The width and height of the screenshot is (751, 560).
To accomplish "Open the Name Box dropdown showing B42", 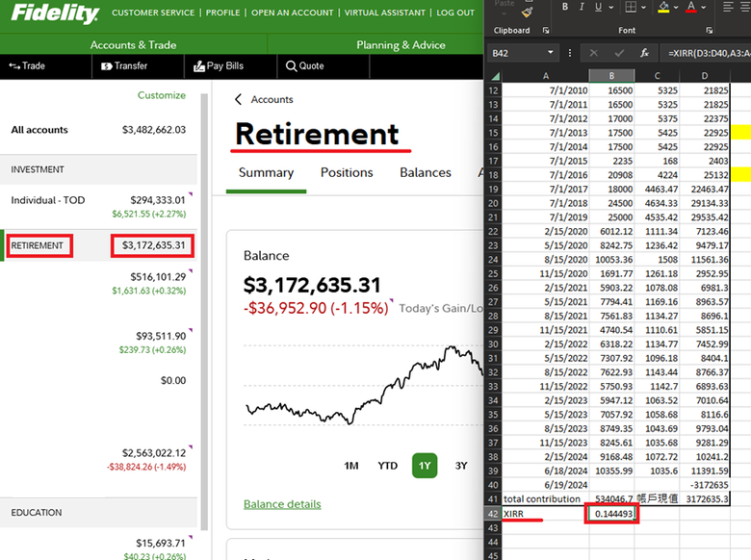I will pyautogui.click(x=551, y=53).
